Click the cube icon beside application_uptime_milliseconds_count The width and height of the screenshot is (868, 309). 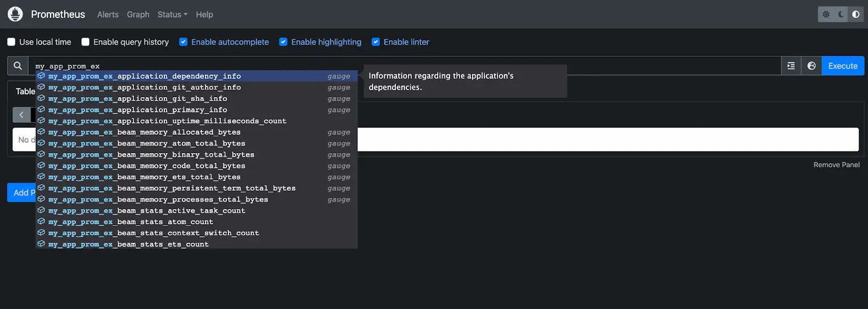pos(41,121)
